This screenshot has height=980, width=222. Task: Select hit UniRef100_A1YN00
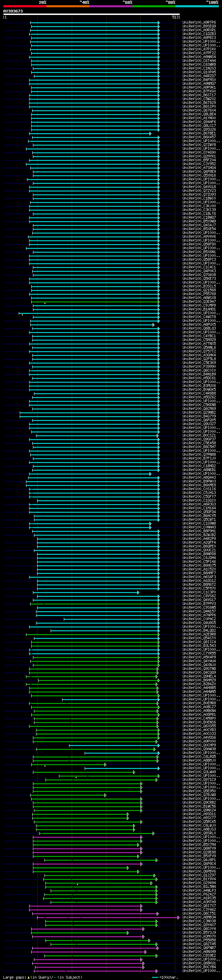tap(199, 118)
